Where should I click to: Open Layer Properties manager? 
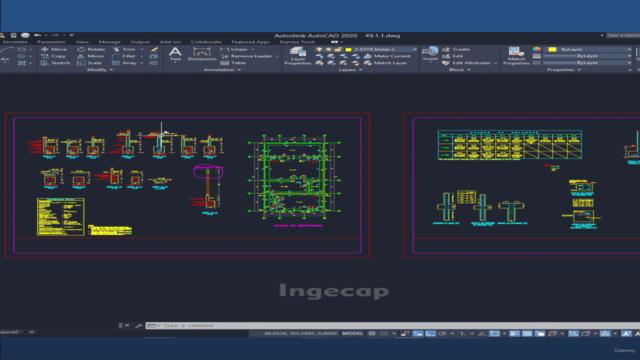click(298, 56)
